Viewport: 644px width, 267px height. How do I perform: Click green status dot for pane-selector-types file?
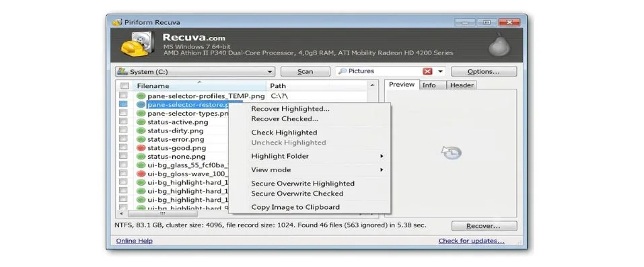(141, 114)
